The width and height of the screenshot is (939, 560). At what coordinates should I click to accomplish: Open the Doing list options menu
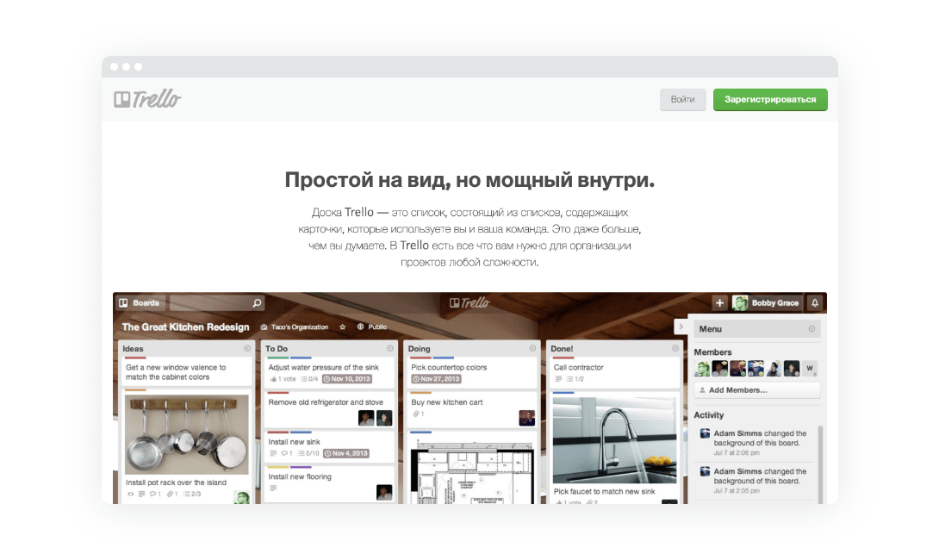tap(532, 349)
